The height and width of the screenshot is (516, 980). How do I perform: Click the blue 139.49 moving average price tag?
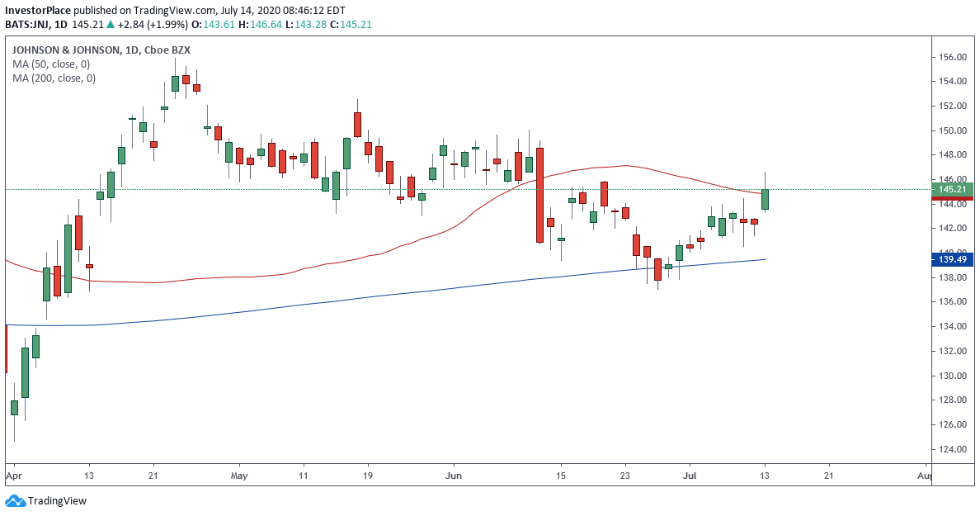pos(952,259)
